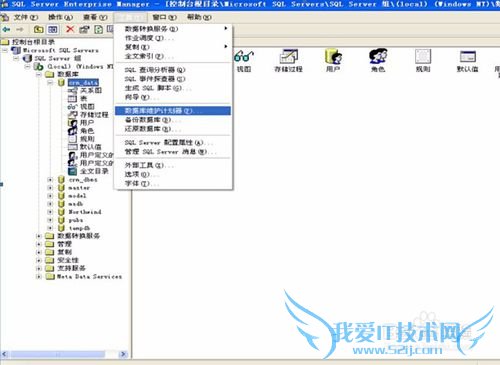Click the red X delete toolbar icon

click(70, 29)
